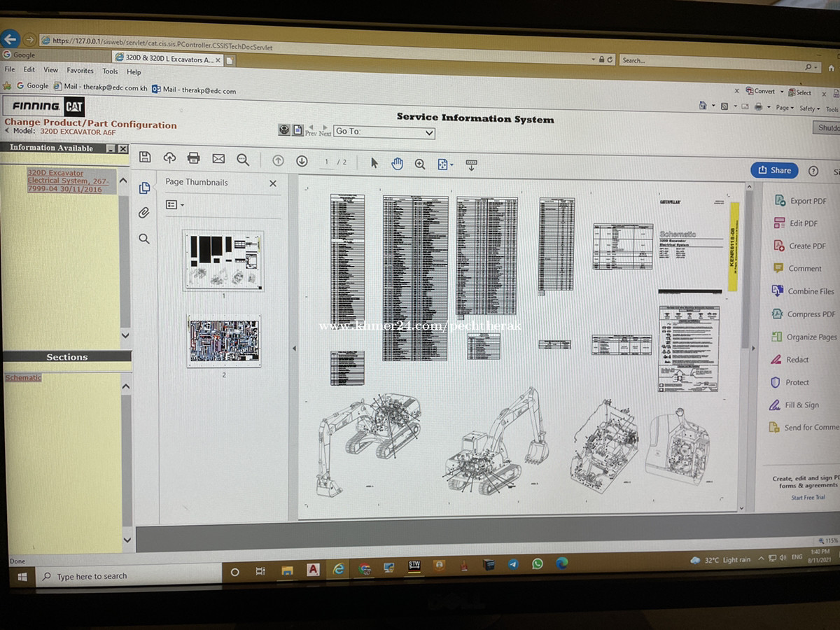
Task: Click the scrolling mode keyboard icon
Action: coord(471,165)
